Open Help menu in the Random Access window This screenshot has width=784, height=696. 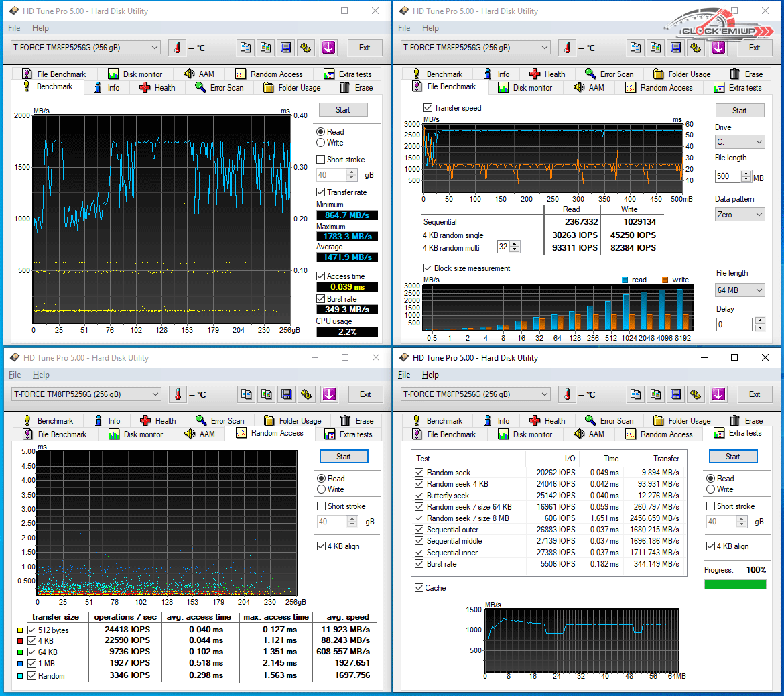(41, 375)
